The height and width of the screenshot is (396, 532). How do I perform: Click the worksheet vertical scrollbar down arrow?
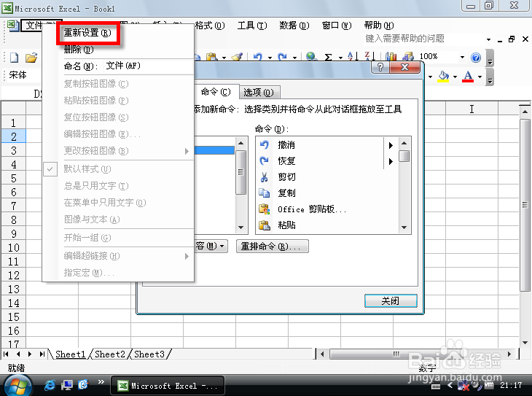(x=525, y=342)
